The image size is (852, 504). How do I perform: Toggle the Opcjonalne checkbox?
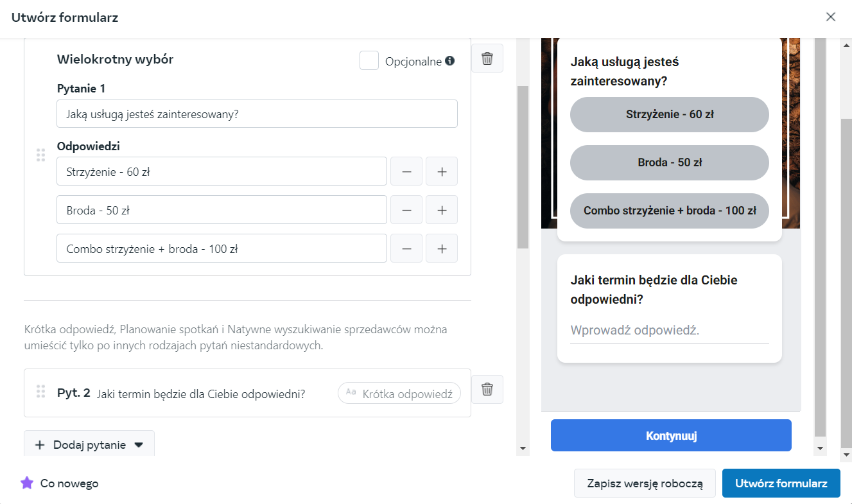coord(369,61)
